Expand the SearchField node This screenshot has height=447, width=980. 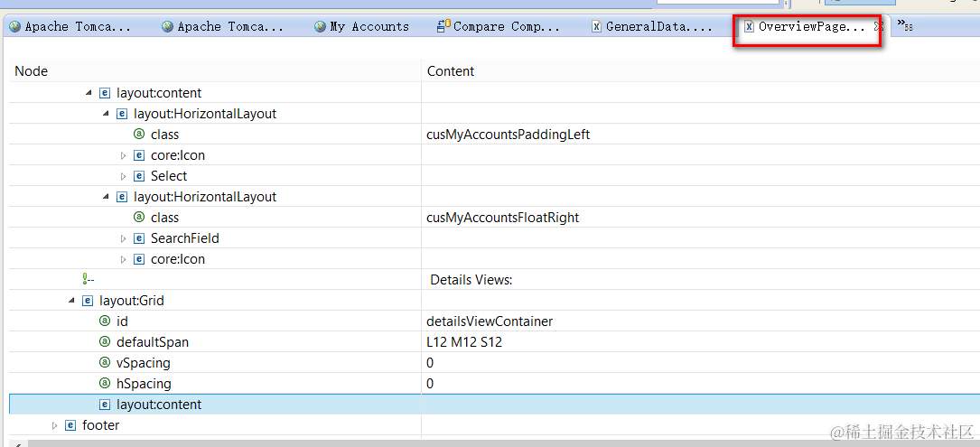click(123, 238)
